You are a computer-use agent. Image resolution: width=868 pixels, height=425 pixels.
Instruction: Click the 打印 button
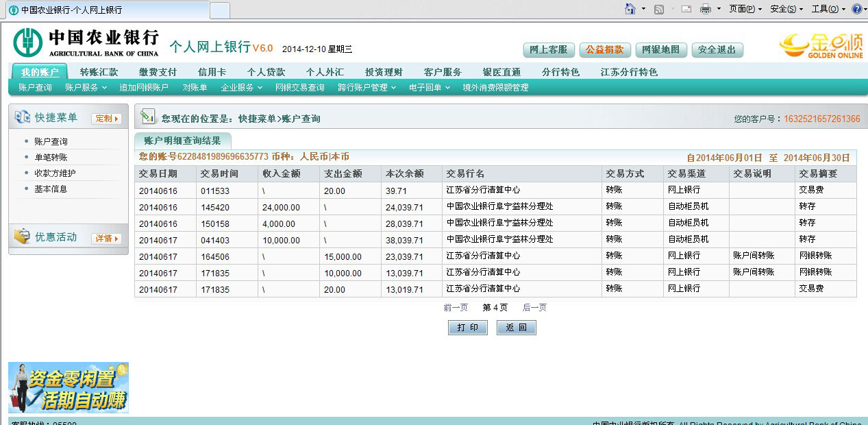click(x=468, y=328)
